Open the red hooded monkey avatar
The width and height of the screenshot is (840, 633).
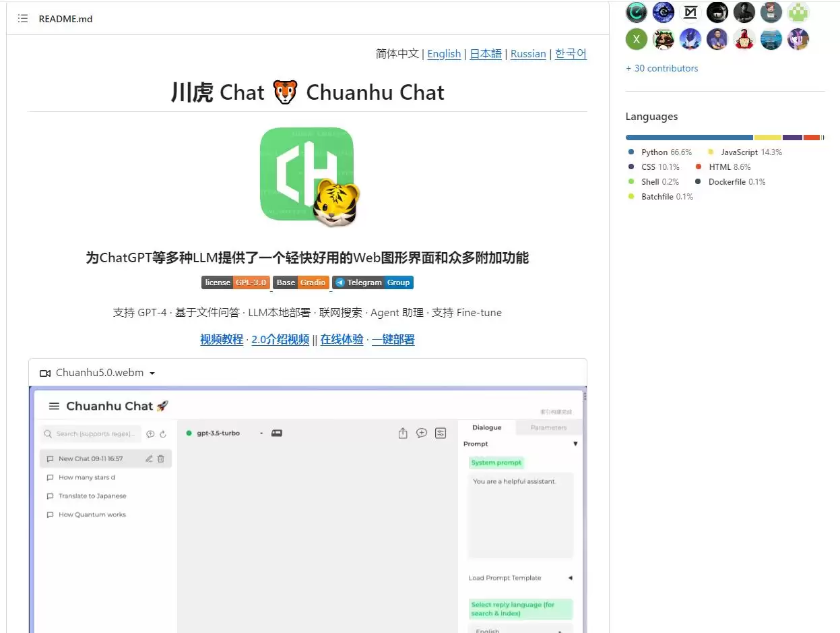tap(744, 39)
